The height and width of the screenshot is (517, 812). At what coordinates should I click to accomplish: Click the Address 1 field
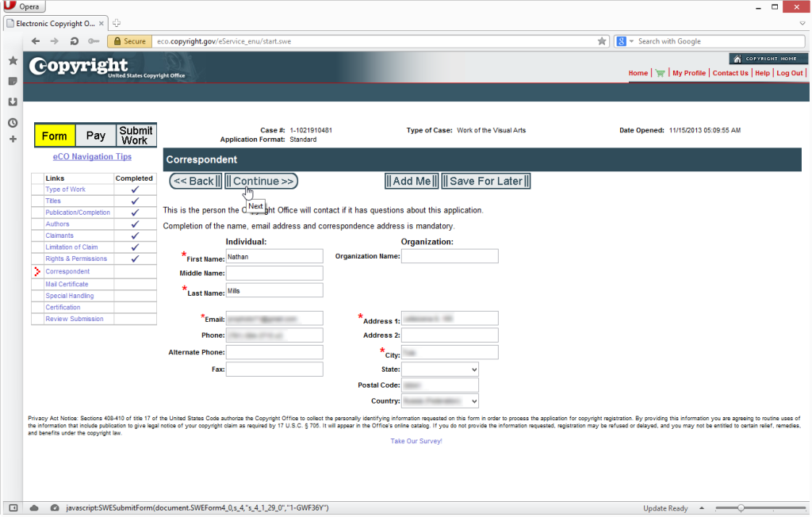coord(450,319)
